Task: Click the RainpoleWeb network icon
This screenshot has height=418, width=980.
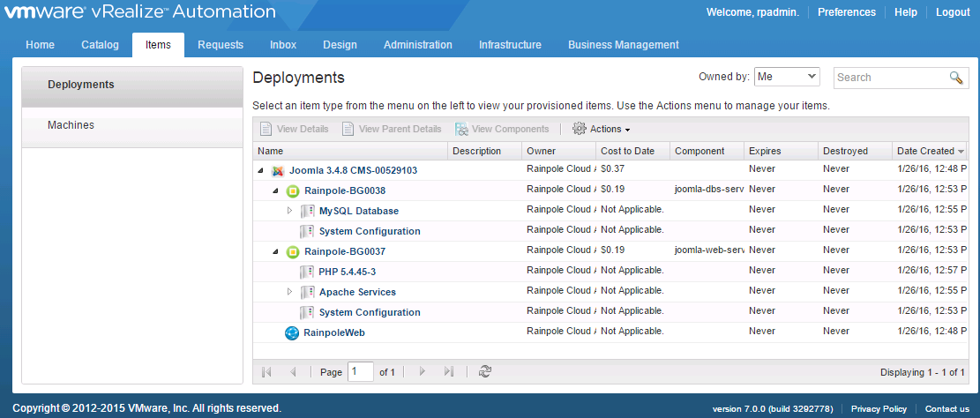Action: [291, 333]
